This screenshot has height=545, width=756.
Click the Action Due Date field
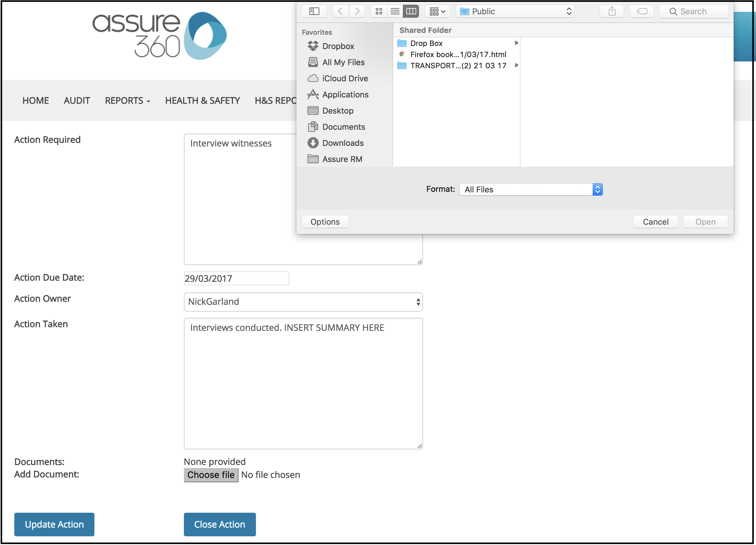coord(236,278)
